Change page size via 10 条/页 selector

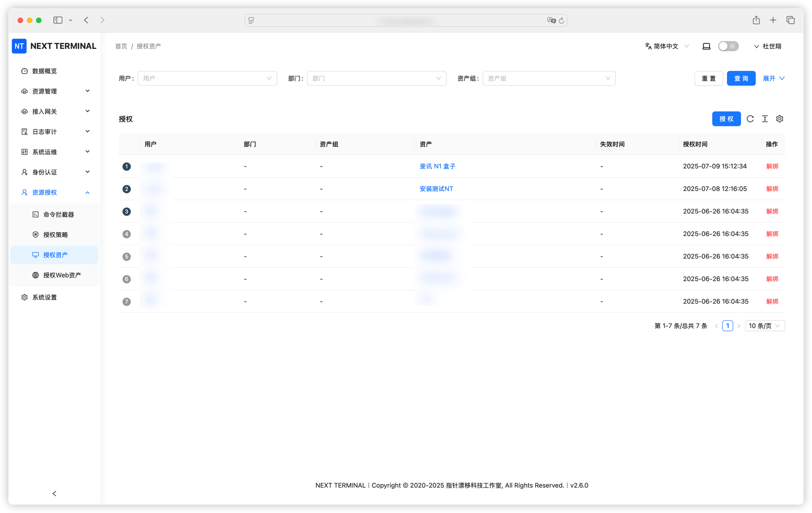pos(764,326)
